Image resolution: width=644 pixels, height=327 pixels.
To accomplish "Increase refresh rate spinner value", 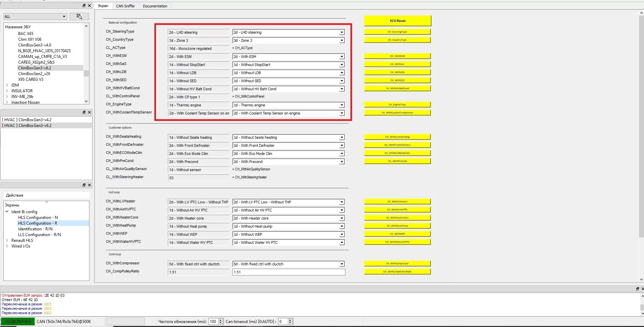I will coord(221,320).
